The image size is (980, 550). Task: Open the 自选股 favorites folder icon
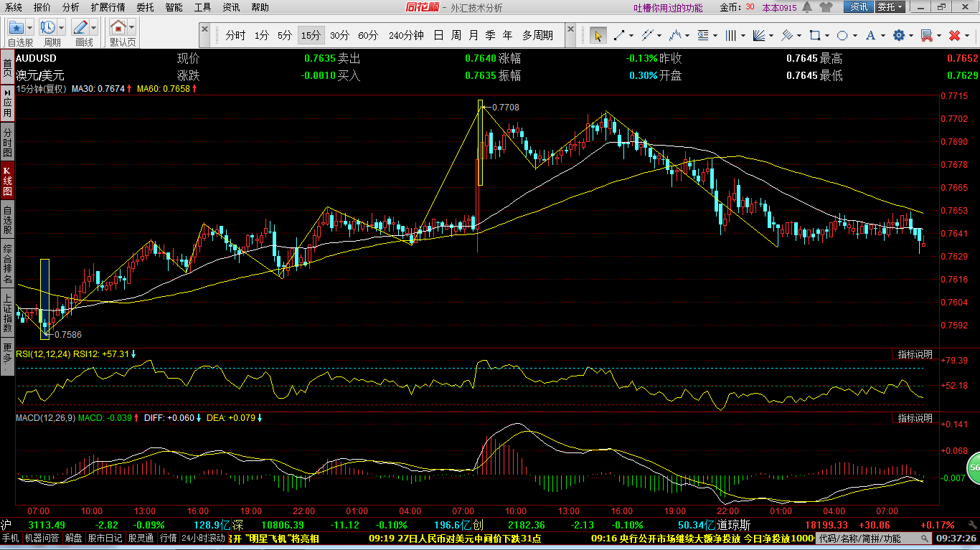(16, 28)
